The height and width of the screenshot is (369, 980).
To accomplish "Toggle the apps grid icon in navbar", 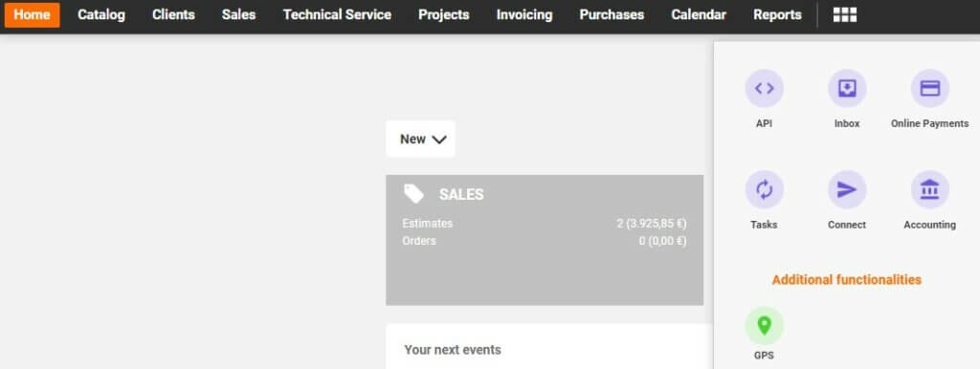I will point(845,15).
